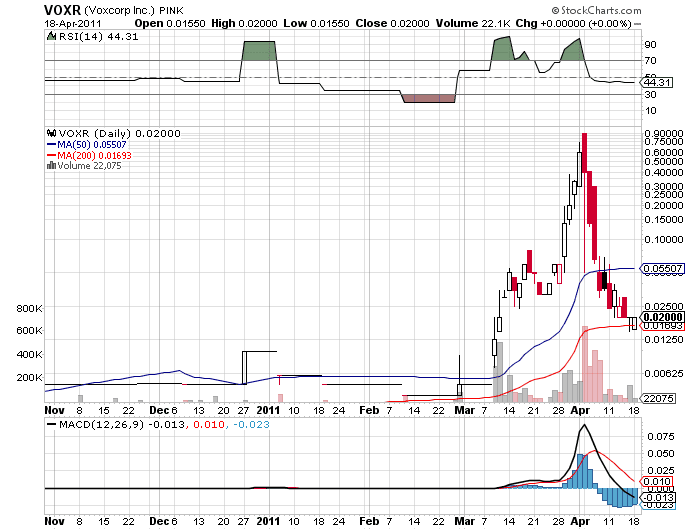700x530 pixels.
Task: Click the 18-Apr-2011 date text
Action: (73, 23)
